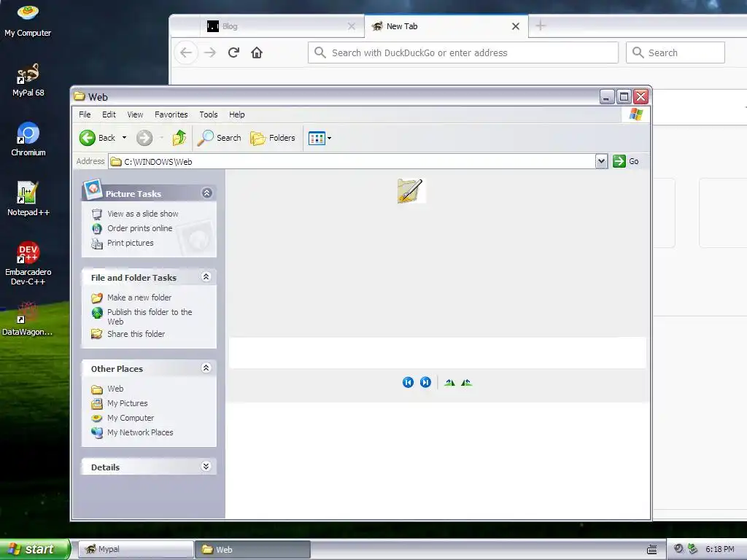Click the Make a new folder icon
747x560 pixels.
97,297
